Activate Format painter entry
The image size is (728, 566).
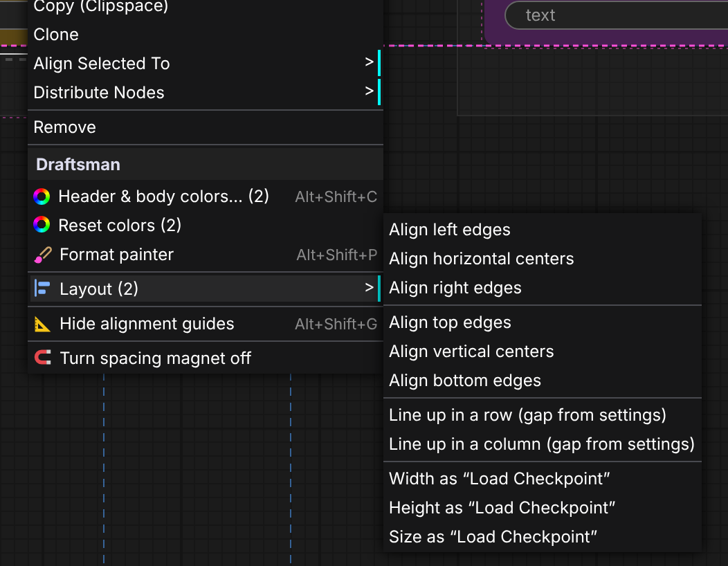point(206,255)
